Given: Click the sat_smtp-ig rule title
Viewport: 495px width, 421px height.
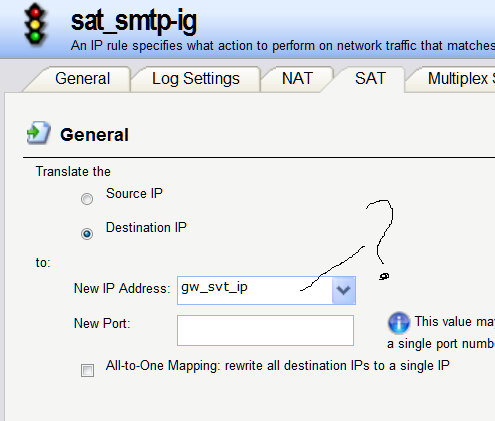Looking at the screenshot, I should [134, 21].
